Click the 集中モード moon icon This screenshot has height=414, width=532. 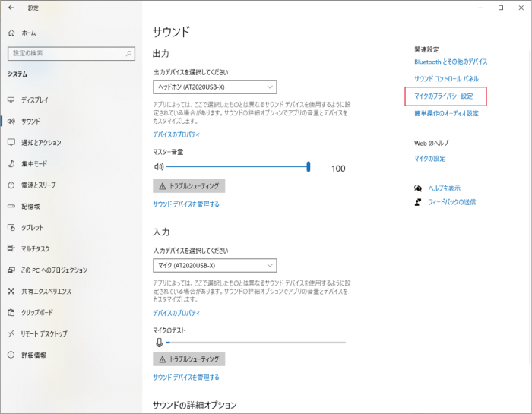click(11, 164)
